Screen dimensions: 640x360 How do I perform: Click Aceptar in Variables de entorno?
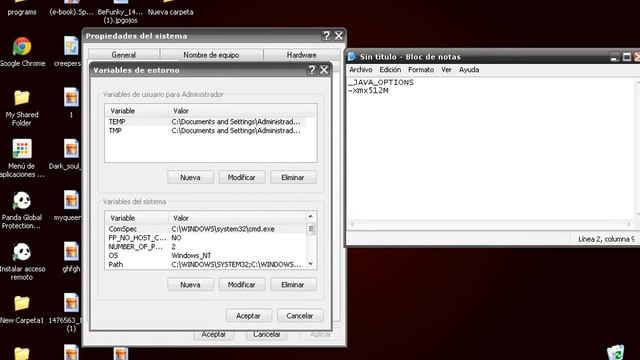[x=248, y=316]
